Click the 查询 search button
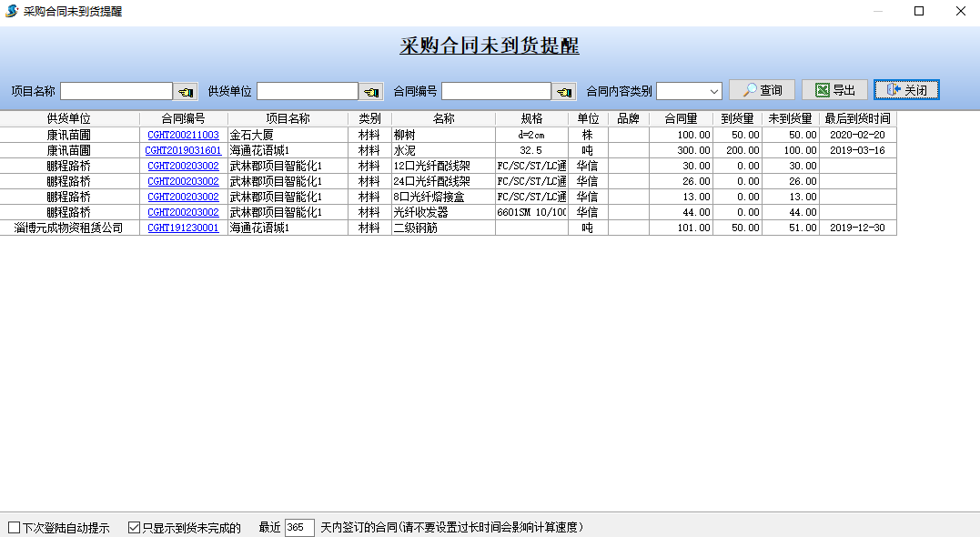This screenshot has height=537, width=980. (762, 90)
